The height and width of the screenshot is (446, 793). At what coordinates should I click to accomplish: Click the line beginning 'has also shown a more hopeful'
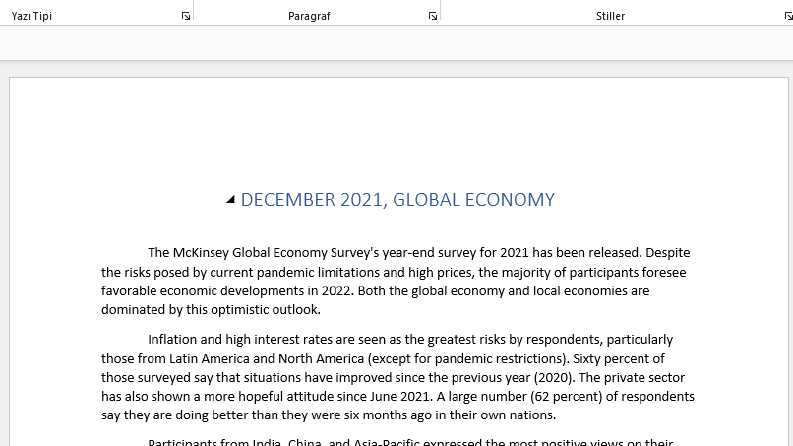(x=398, y=396)
